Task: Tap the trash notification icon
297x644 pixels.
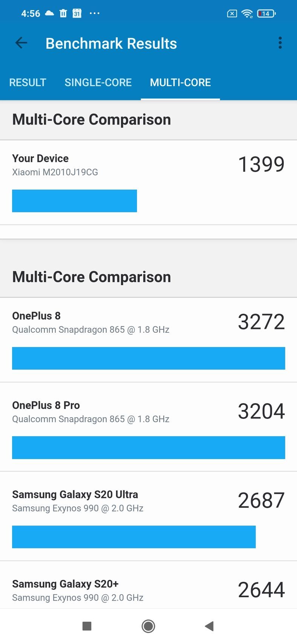Action: (x=63, y=14)
